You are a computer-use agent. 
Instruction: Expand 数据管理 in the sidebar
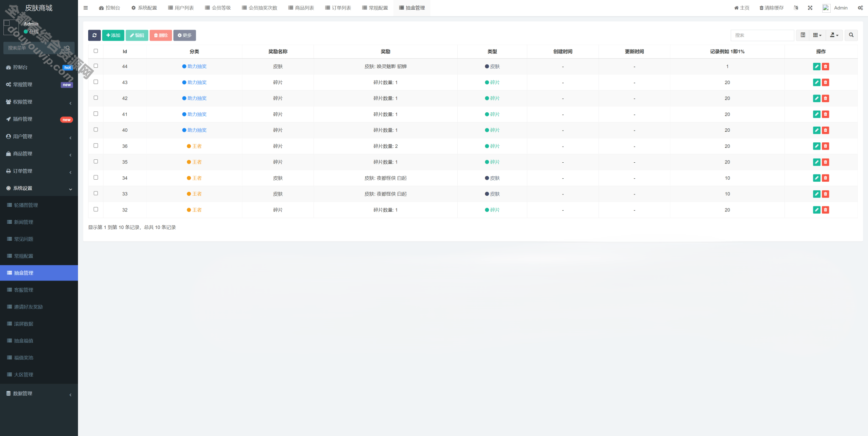tap(39, 394)
